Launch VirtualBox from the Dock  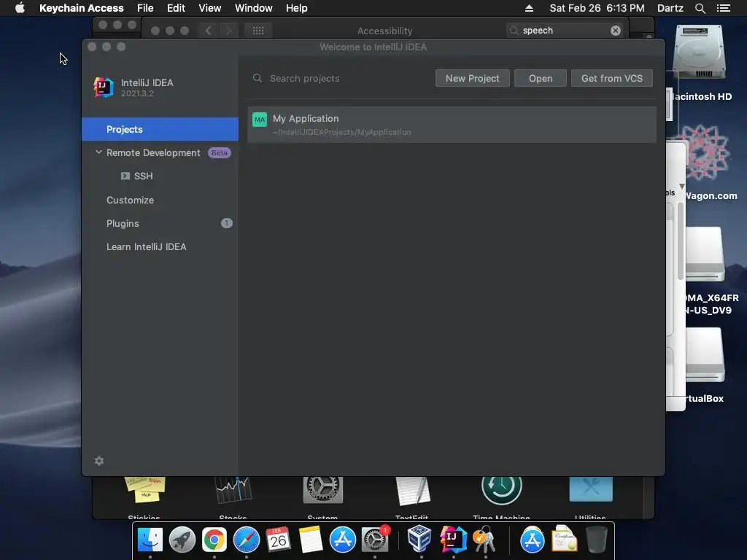pos(420,539)
